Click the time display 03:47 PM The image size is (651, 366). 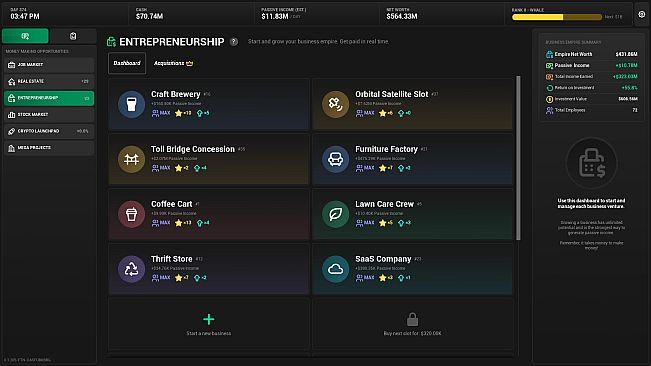(25, 17)
